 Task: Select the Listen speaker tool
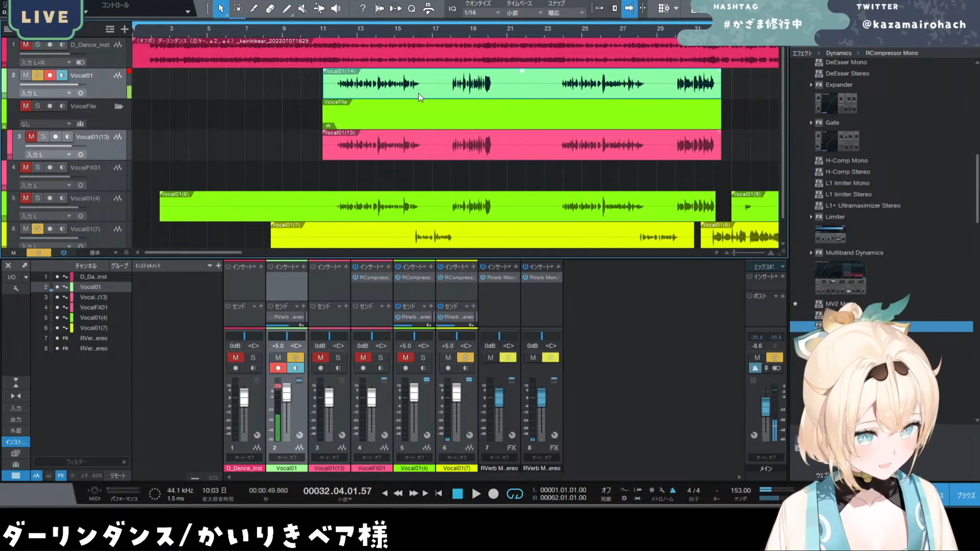click(x=336, y=8)
